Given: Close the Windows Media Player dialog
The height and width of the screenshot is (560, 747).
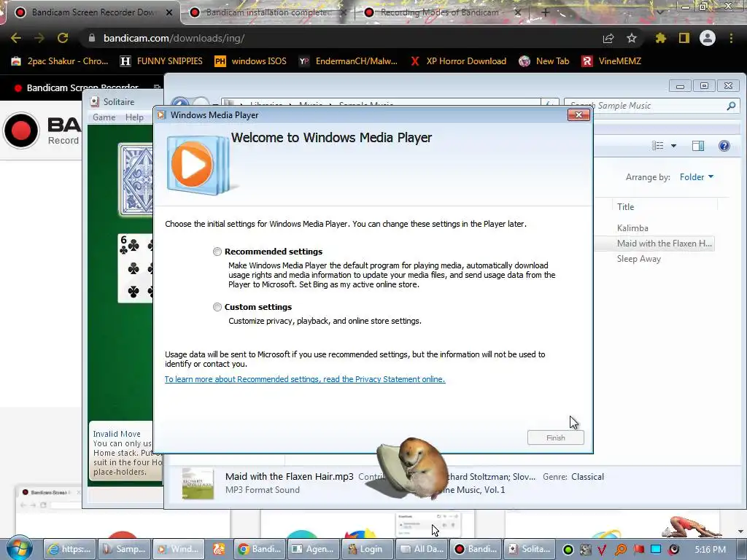Looking at the screenshot, I should point(578,114).
